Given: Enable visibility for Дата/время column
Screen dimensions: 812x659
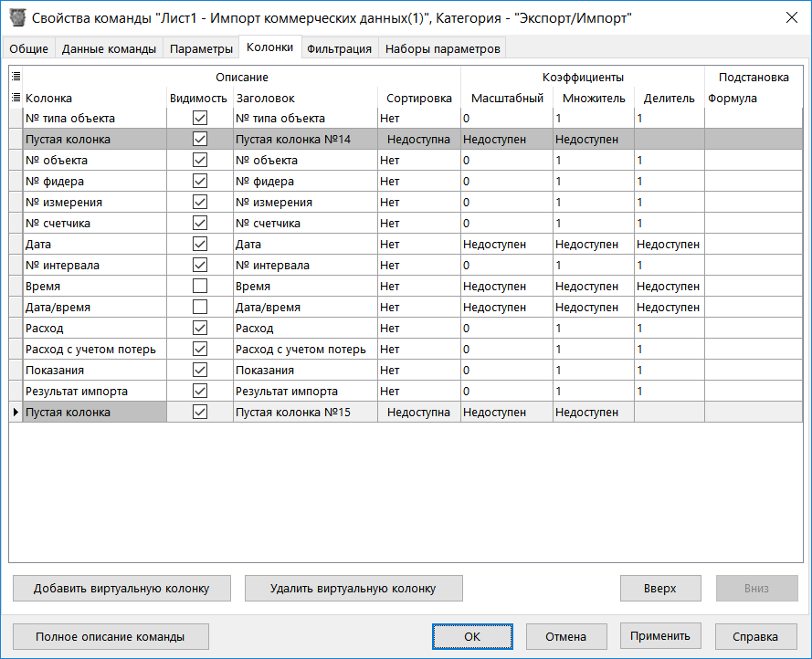Looking at the screenshot, I should pos(200,307).
